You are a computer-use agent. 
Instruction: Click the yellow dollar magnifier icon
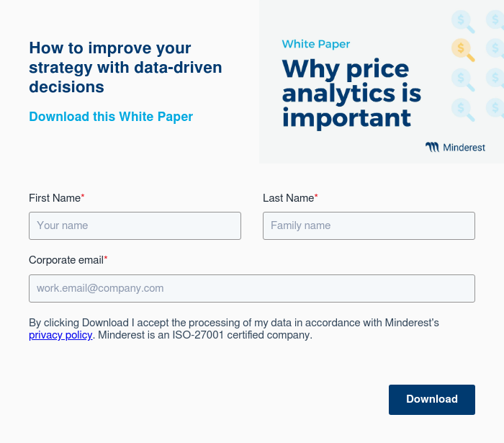point(462,49)
